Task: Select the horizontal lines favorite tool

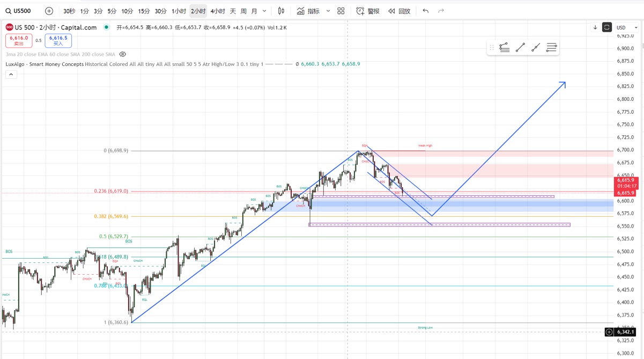Action: (x=551, y=48)
